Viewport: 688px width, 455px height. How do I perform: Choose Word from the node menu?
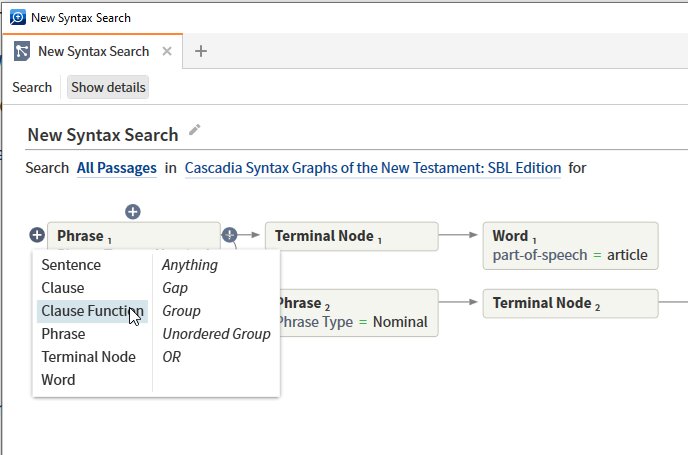point(58,380)
